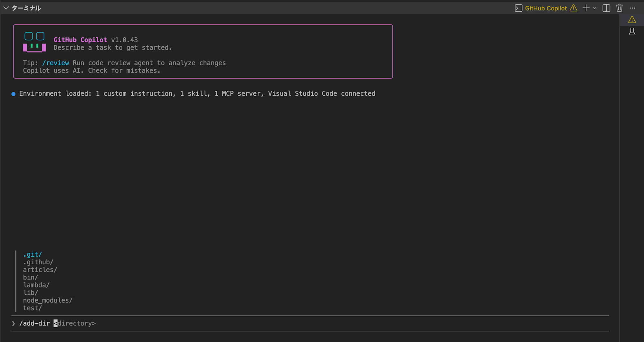Select the GitHub Copilot terminal label
This screenshot has height=342, width=644.
point(546,8)
